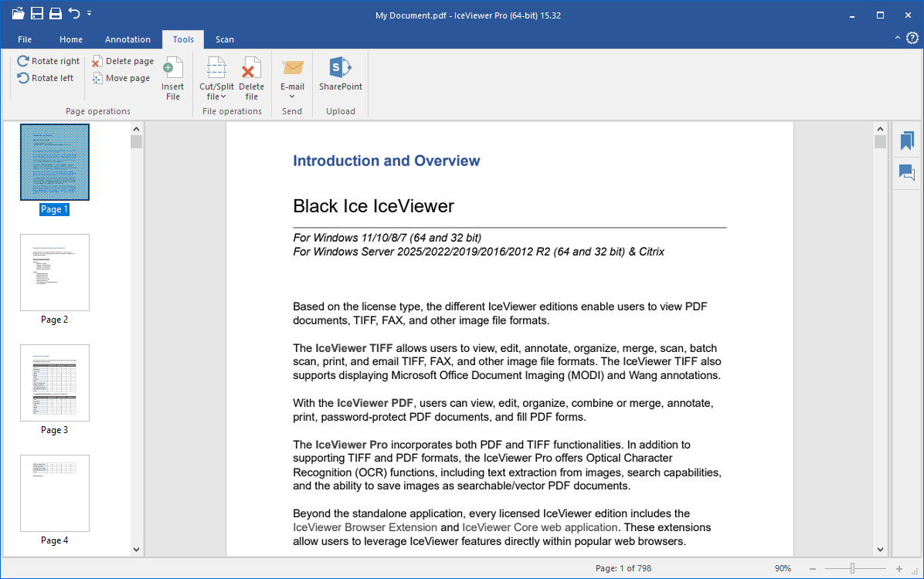
Task: Click the Page: 1 of 798 indicator
Action: [x=623, y=568]
